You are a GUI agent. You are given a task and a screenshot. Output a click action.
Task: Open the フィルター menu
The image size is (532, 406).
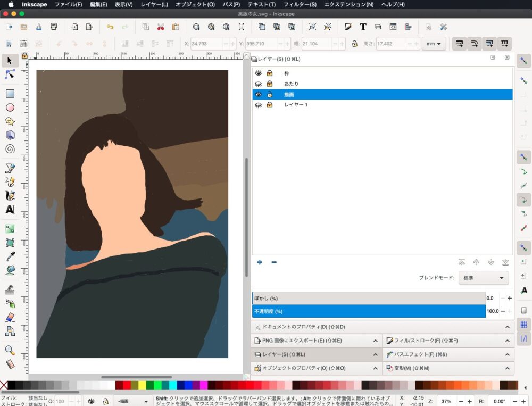300,4
